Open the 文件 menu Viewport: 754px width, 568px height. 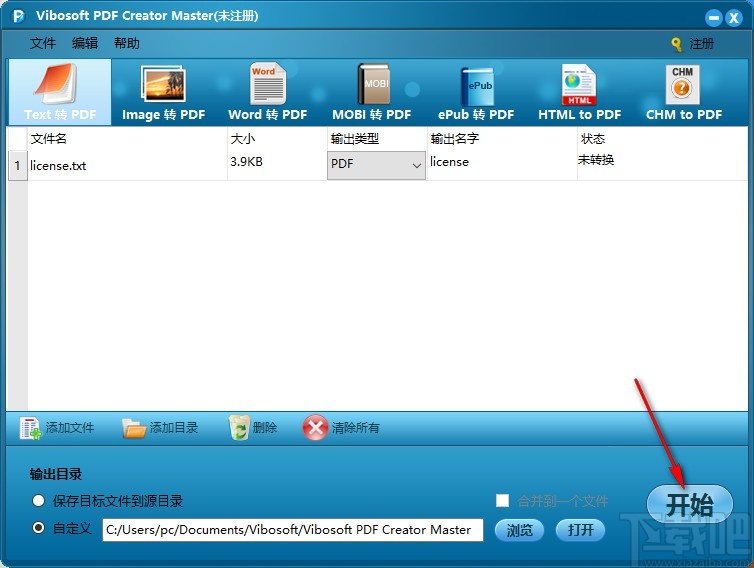coord(43,43)
